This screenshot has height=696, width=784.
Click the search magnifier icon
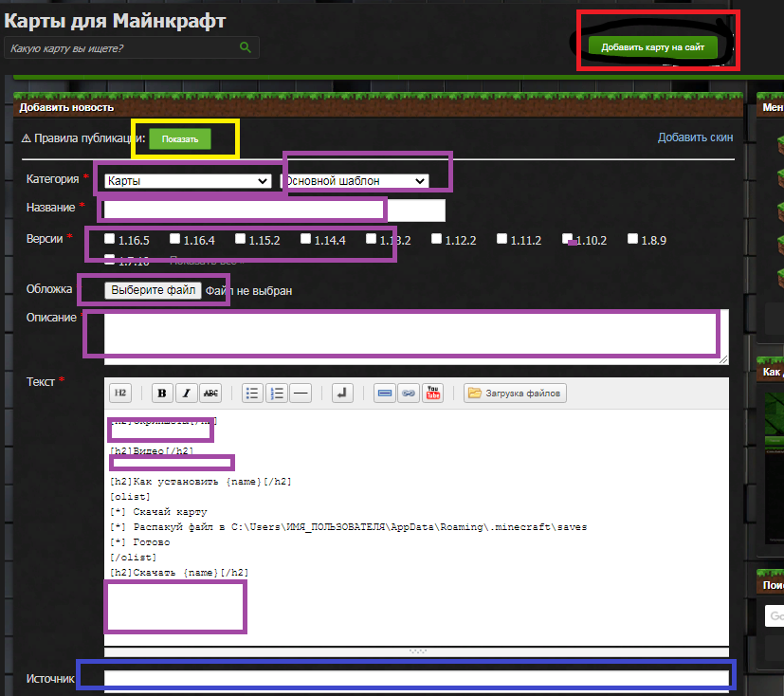click(245, 47)
